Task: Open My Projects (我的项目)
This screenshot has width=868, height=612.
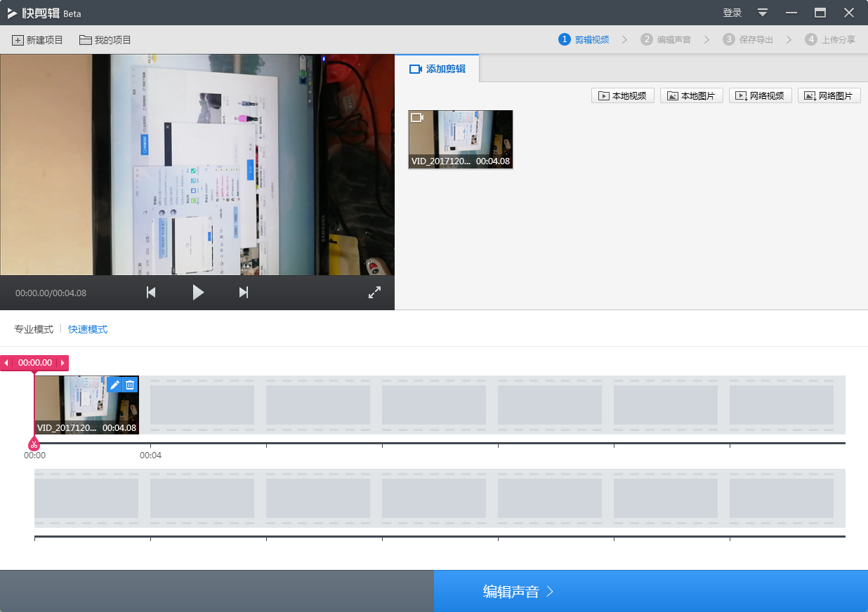Action: 105,40
